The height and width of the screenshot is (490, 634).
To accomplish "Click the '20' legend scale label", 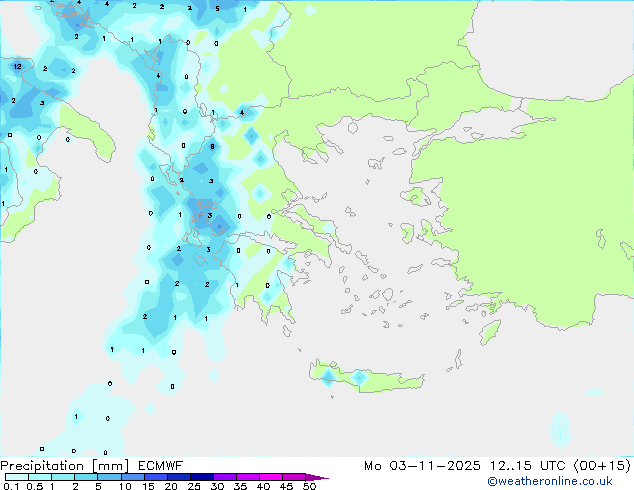I will coord(171,486).
